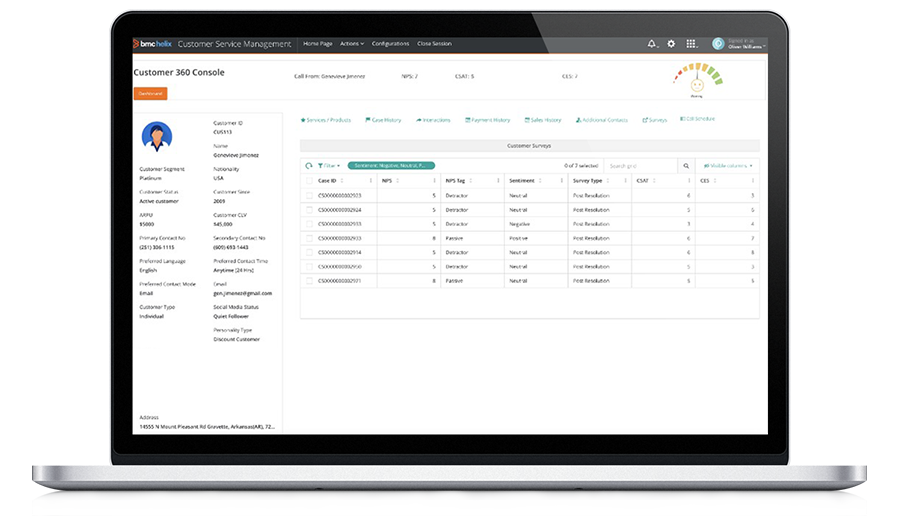Viewport: 900px width, 516px height.
Task: Click the Sentiment filter tag chip
Action: tap(391, 165)
